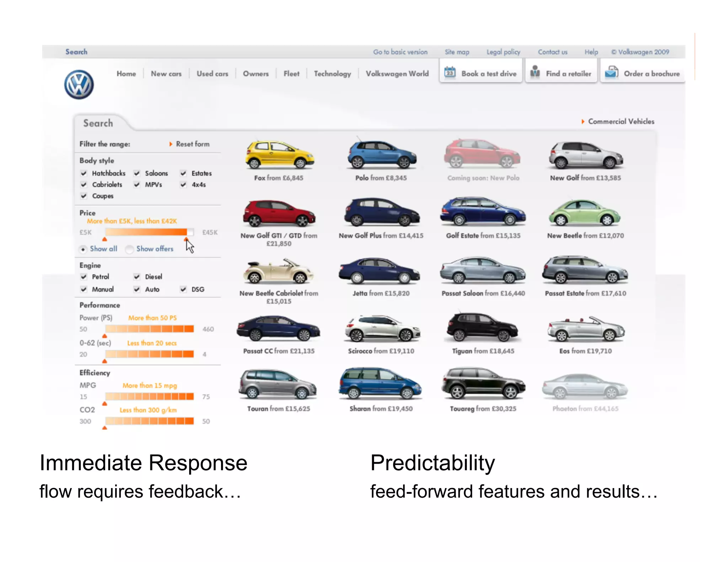Select the Show offers radio button
Image resolution: width=728 pixels, height=562 pixels.
pos(130,249)
